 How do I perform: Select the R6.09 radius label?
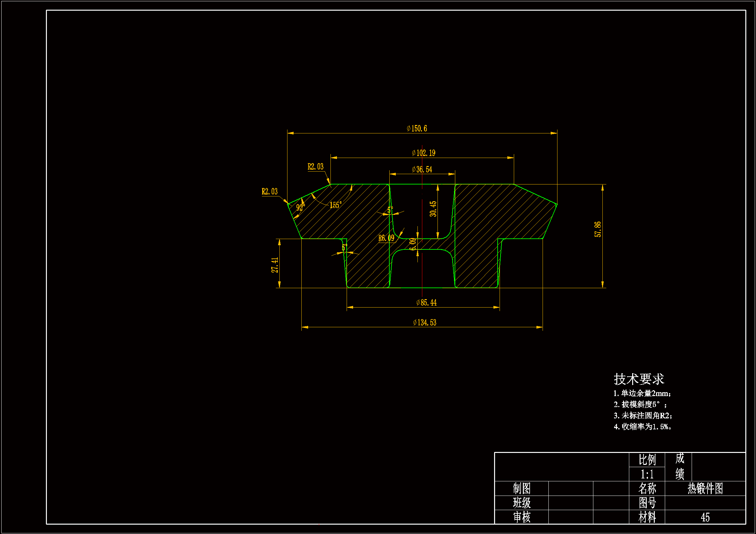386,238
